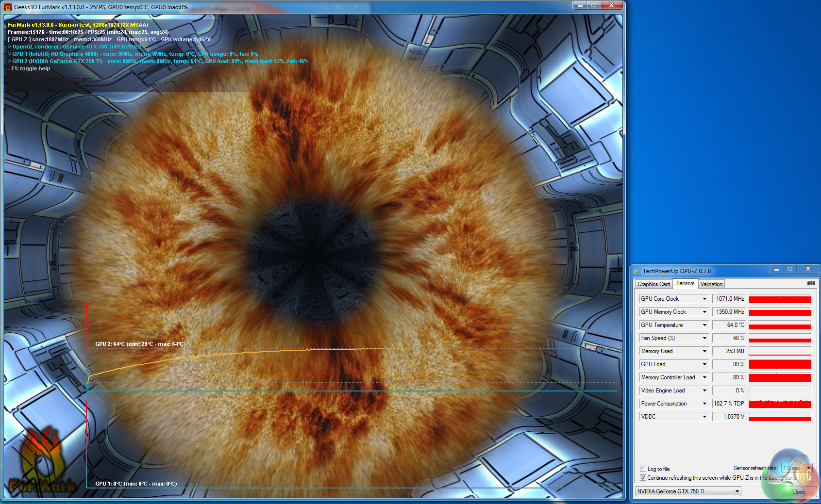821x504 pixels.
Task: Close GPU-Z using the title bar X
Action: point(808,269)
